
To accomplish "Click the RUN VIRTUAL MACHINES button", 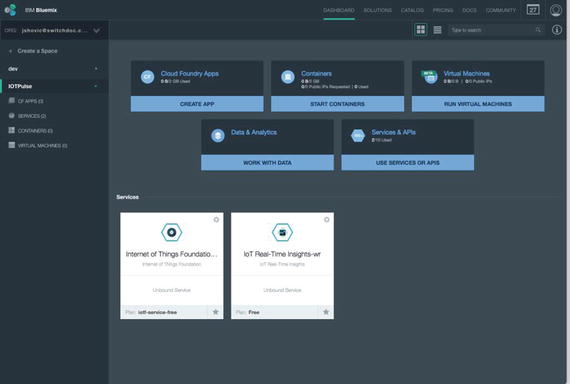I will pyautogui.click(x=478, y=104).
